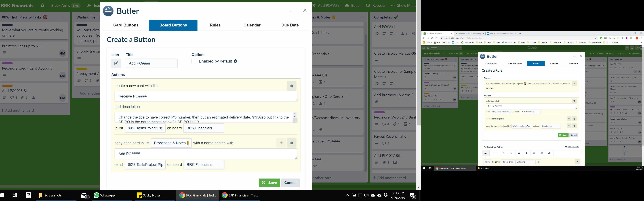The height and width of the screenshot is (201, 644).
Task: Select the move actions category icon
Action: pos(485,153)
